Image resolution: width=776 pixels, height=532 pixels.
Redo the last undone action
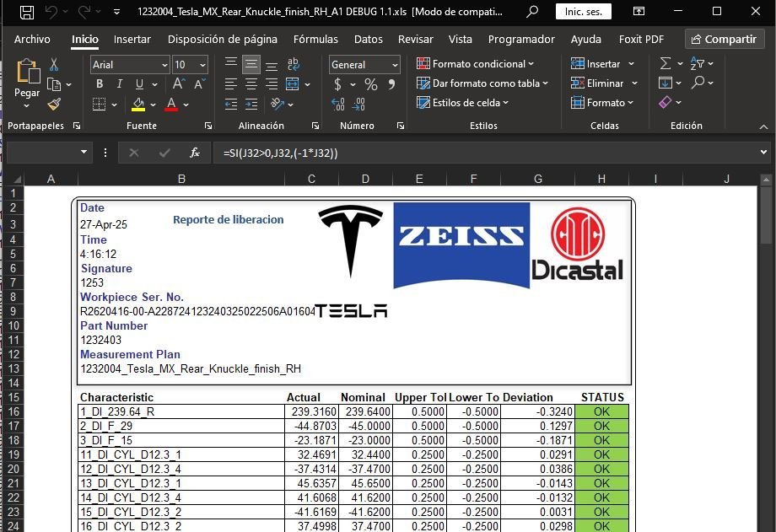[84, 12]
